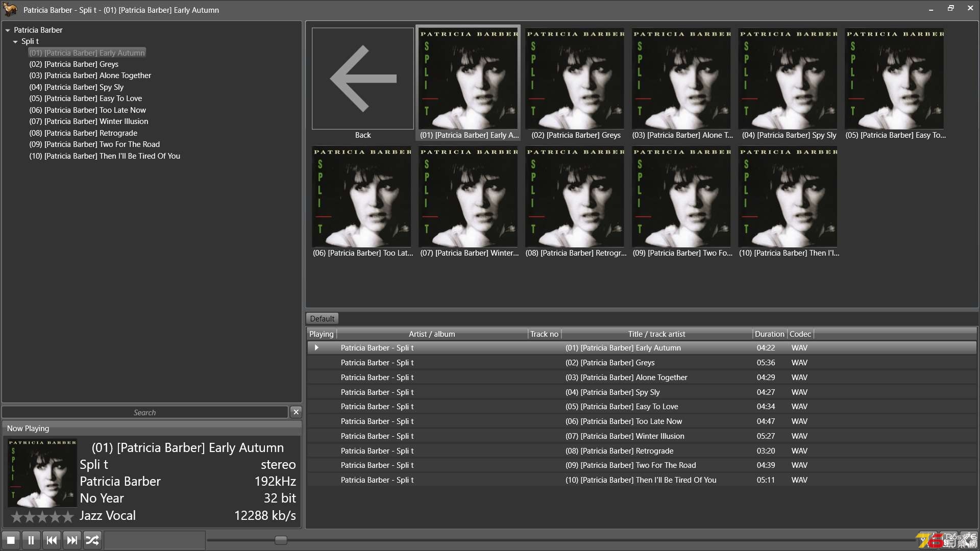Go back using the Back arrow tile
This screenshot has width=980, height=551.
coord(363,79)
